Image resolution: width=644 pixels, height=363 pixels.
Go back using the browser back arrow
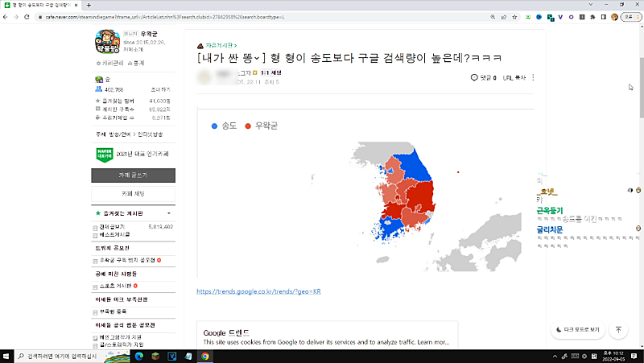pyautogui.click(x=6, y=17)
